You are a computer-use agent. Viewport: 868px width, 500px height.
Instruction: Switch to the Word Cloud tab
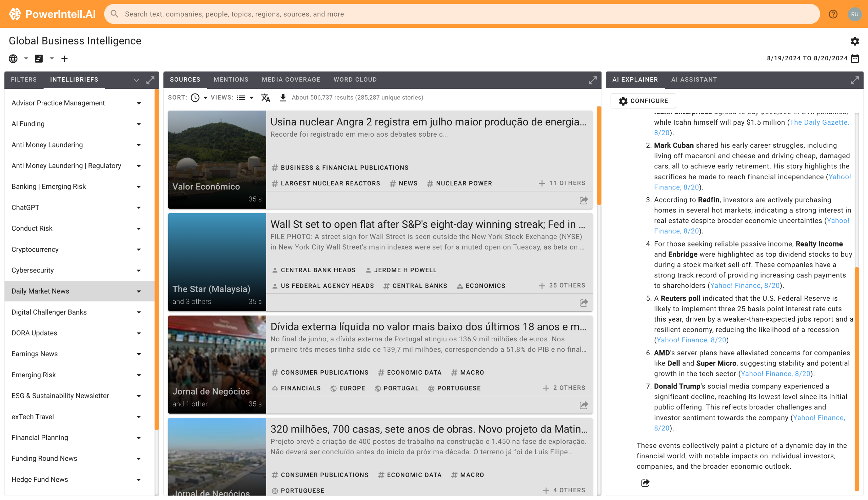[x=355, y=80]
